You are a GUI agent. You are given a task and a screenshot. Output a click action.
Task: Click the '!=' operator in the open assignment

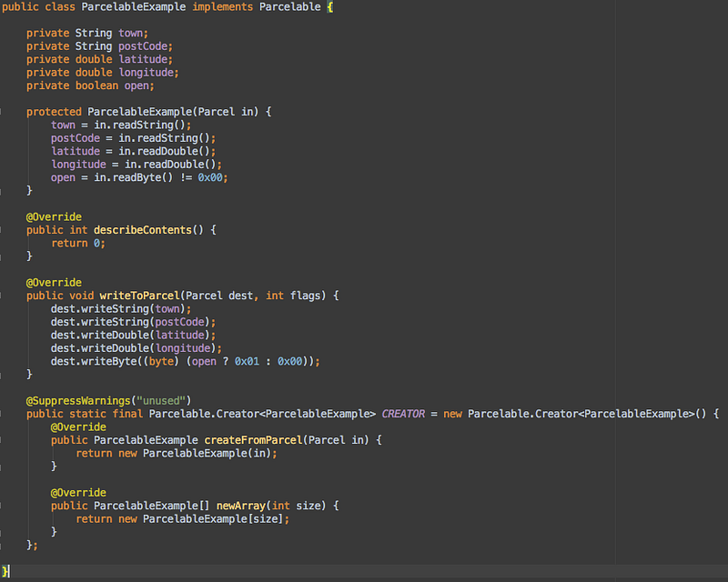186,177
